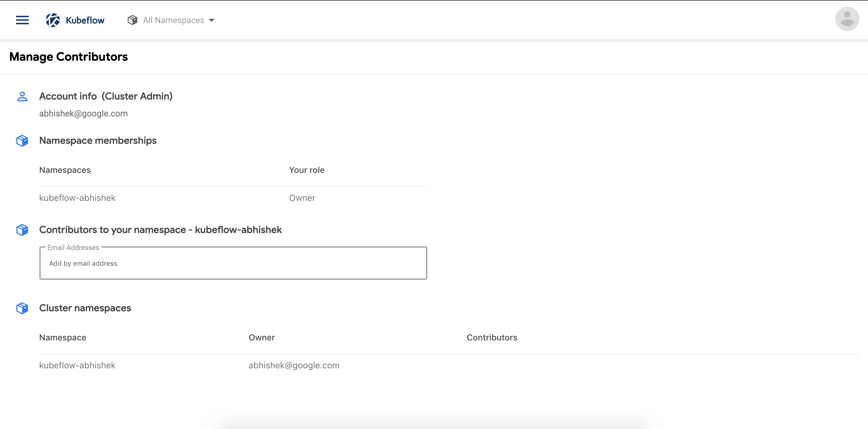Focus the Add by email address field
This screenshot has height=429, width=868.
click(233, 263)
